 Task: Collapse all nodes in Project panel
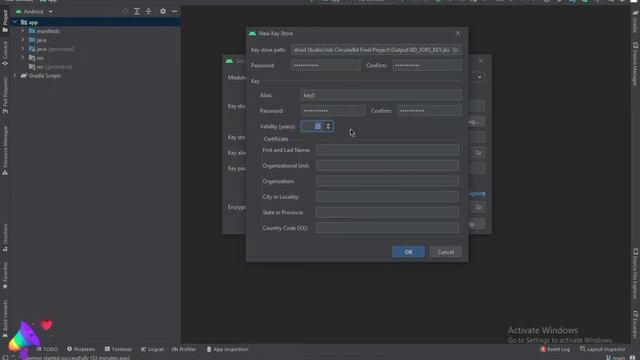click(x=149, y=11)
